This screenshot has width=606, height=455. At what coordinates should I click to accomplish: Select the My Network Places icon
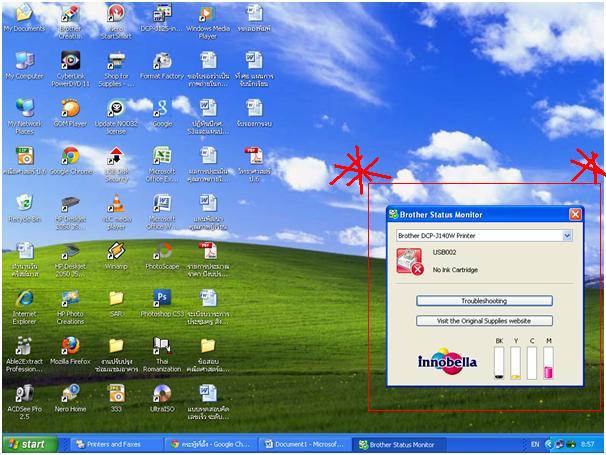pyautogui.click(x=24, y=116)
